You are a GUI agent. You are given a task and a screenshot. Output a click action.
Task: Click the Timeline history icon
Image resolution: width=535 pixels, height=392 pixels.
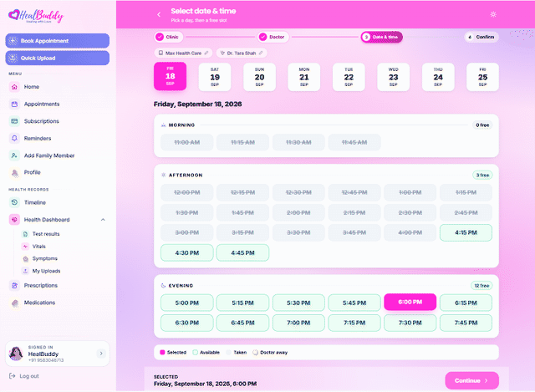click(14, 202)
